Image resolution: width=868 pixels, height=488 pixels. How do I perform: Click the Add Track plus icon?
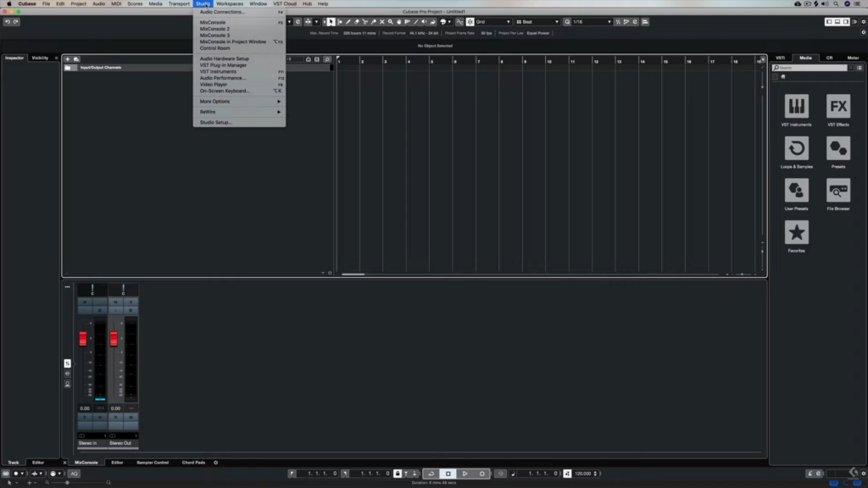click(68, 59)
